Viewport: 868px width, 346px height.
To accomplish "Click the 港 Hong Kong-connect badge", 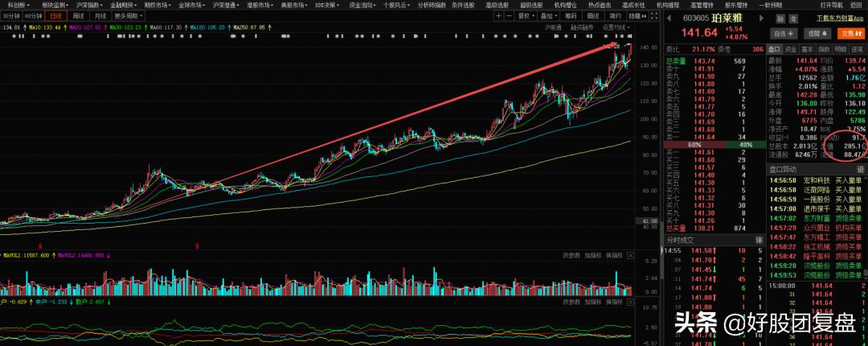I will (x=793, y=19).
